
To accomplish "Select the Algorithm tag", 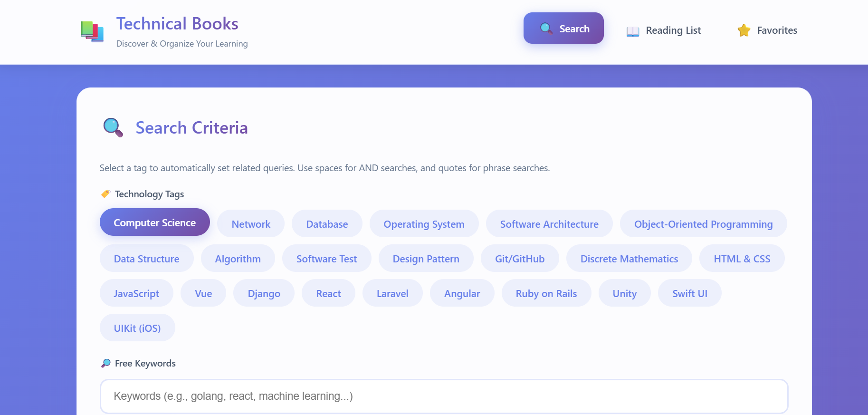I will 238,258.
